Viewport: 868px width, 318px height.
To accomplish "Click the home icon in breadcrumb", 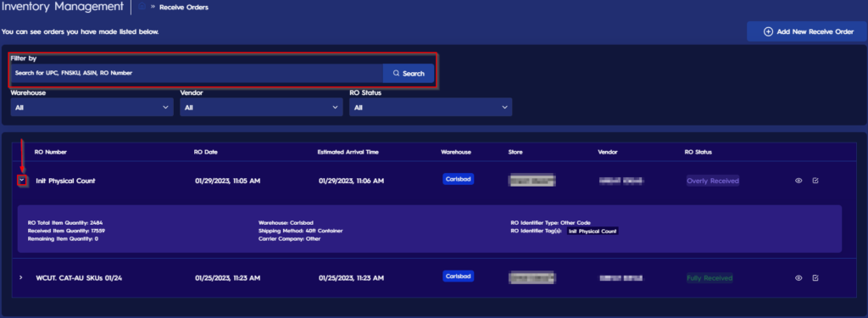I will pyautogui.click(x=142, y=7).
